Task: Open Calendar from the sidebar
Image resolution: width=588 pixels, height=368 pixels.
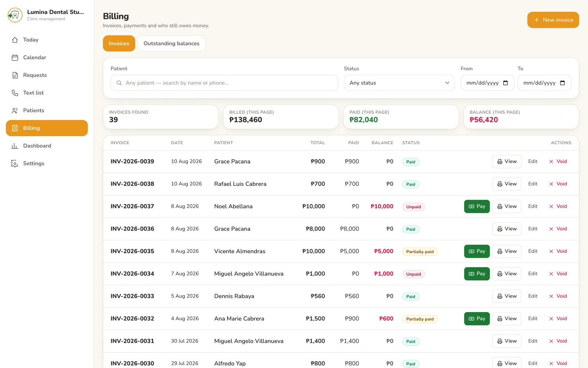Action: (x=47, y=57)
